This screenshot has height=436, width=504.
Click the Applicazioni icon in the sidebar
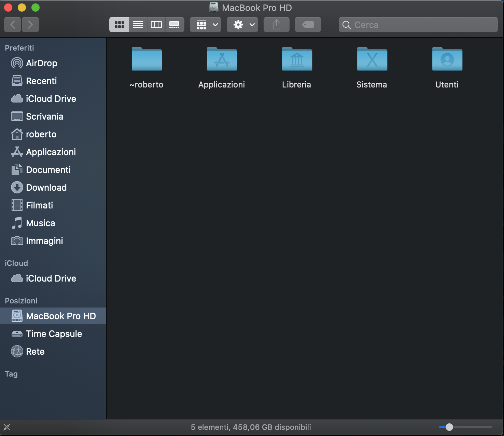(x=17, y=152)
